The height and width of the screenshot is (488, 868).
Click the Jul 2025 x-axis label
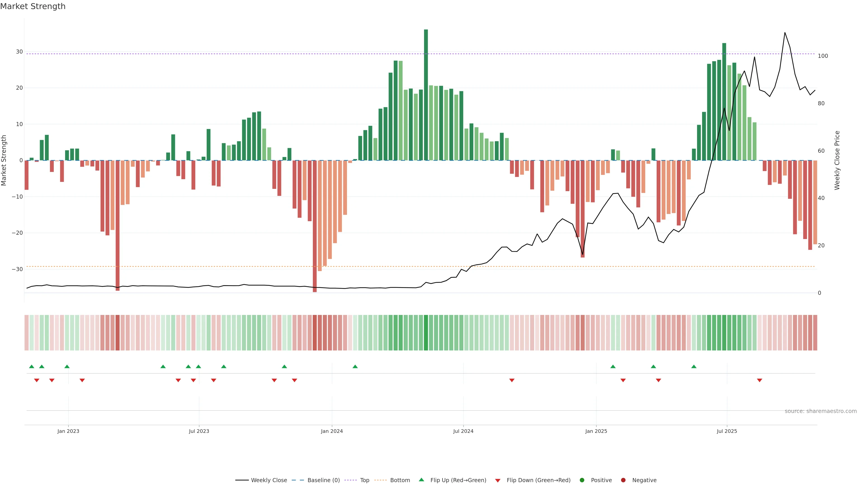click(x=727, y=431)
